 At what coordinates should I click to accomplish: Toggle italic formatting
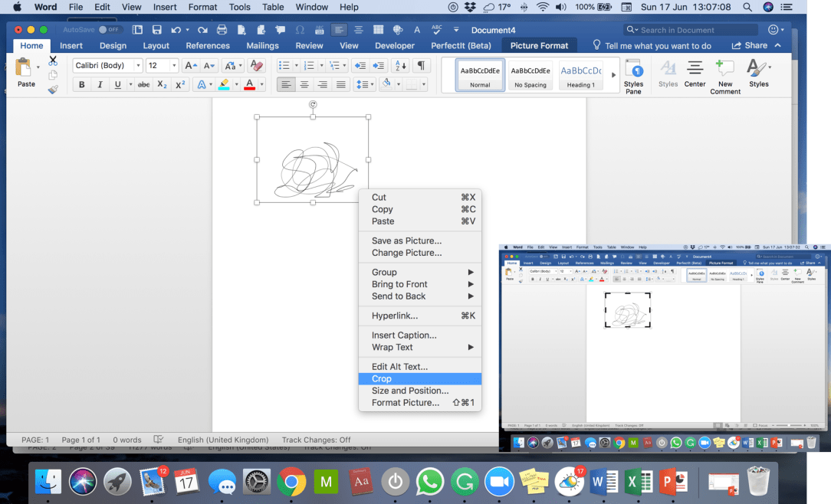(100, 85)
